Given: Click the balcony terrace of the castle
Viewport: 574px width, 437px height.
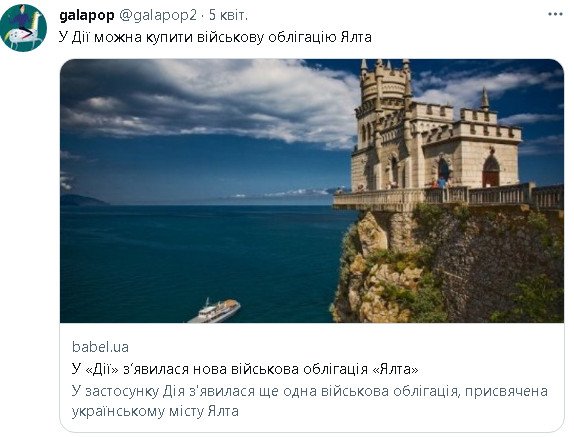Looking at the screenshot, I should click(x=448, y=197).
